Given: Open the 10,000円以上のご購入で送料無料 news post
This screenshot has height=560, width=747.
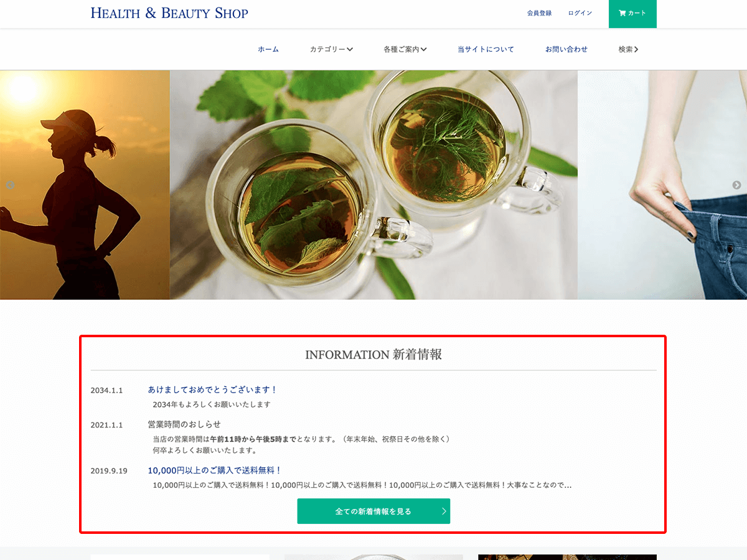Looking at the screenshot, I should [x=215, y=470].
